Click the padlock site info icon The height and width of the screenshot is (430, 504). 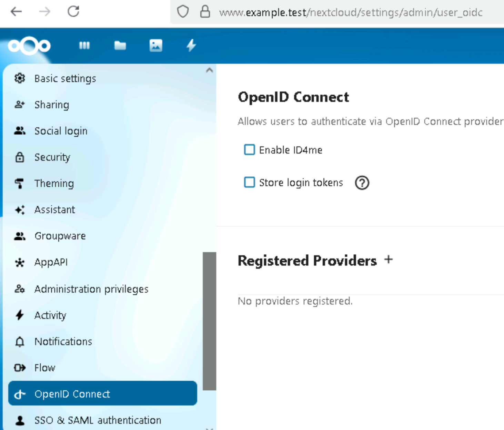pyautogui.click(x=205, y=12)
